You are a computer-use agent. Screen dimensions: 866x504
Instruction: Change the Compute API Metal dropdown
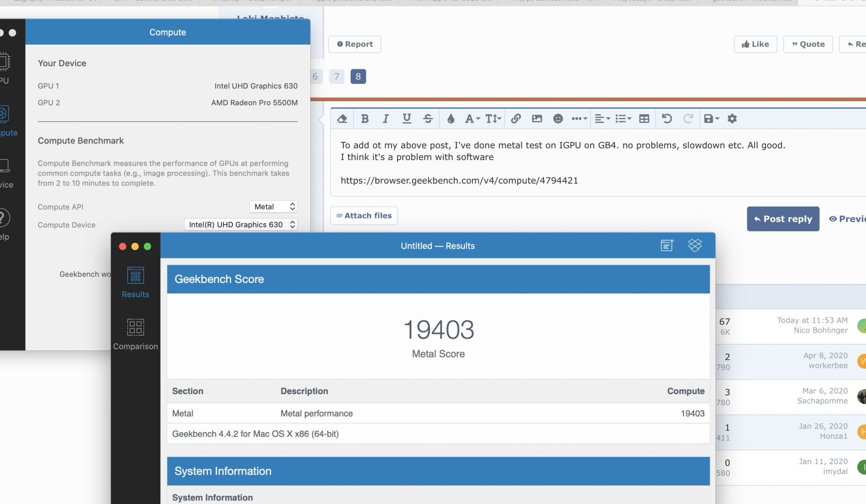pos(274,207)
